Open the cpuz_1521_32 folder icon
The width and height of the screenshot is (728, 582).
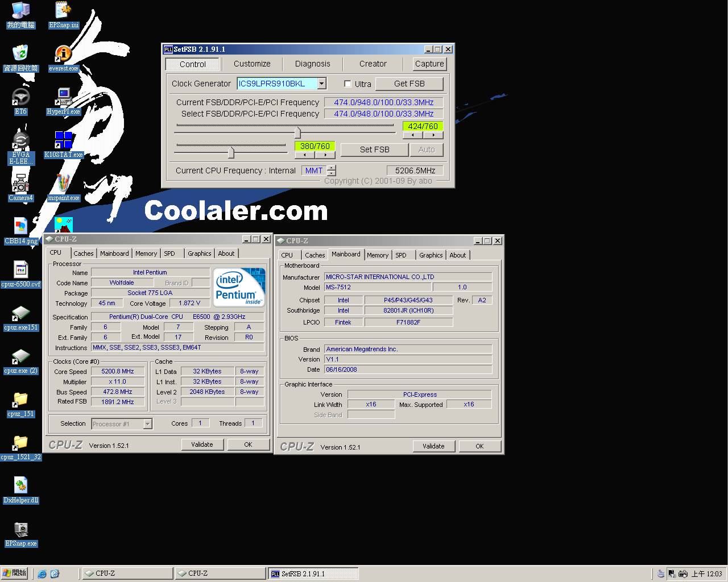point(21,447)
